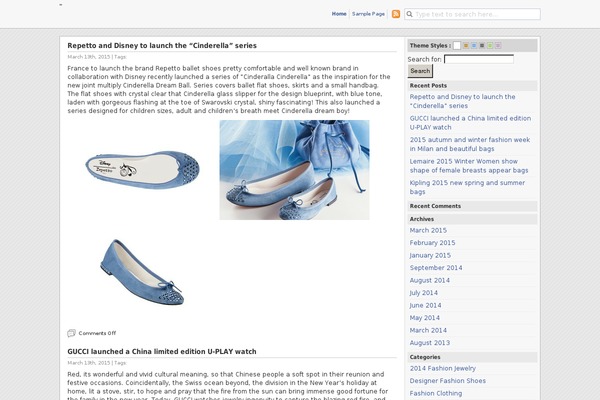Select the purple theme style swatch

[x=498, y=46]
